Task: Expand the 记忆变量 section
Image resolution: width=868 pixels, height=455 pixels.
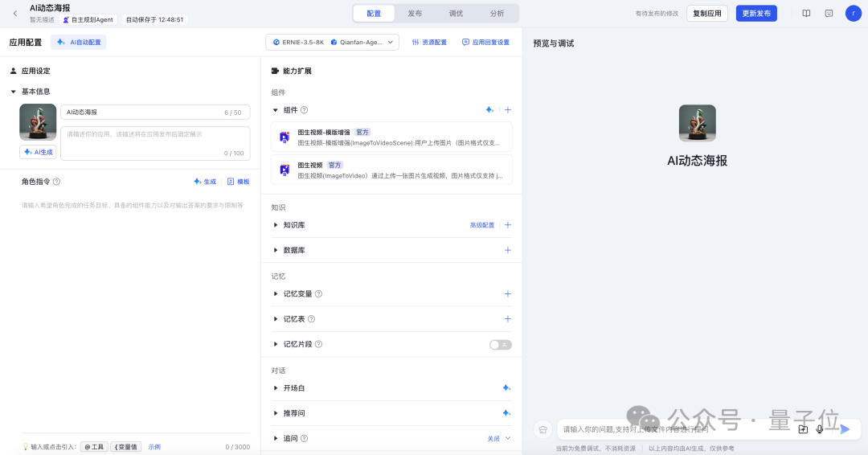Action: tap(275, 294)
